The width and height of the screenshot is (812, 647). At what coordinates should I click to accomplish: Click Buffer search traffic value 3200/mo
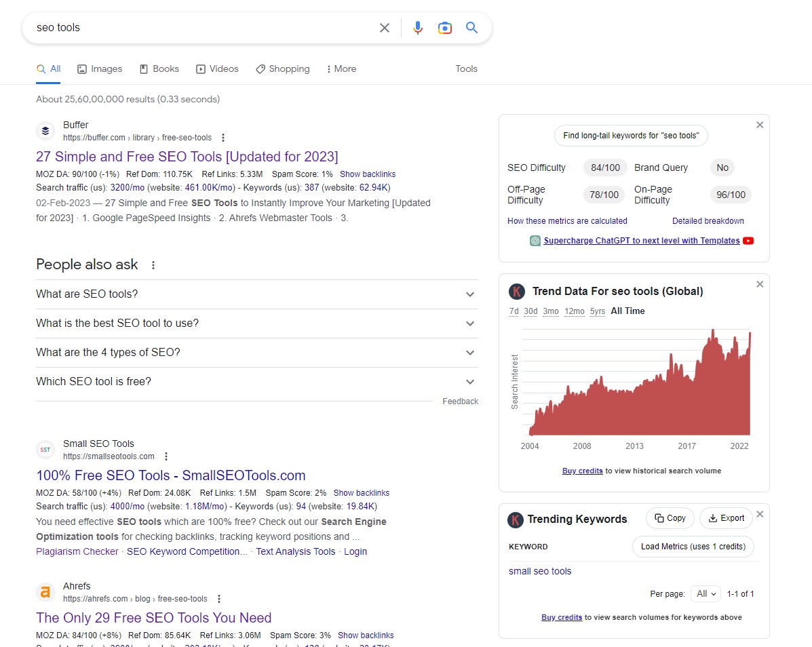pyautogui.click(x=128, y=187)
